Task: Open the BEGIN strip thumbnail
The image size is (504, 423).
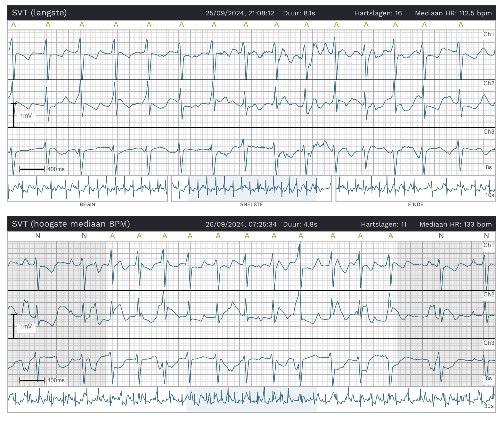Action: tap(87, 188)
